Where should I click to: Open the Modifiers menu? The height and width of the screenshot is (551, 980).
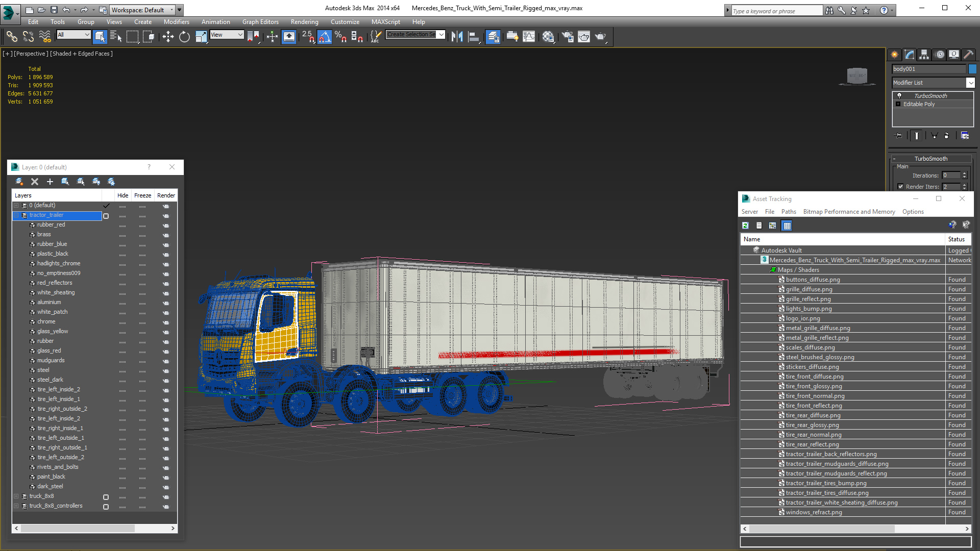tap(176, 22)
